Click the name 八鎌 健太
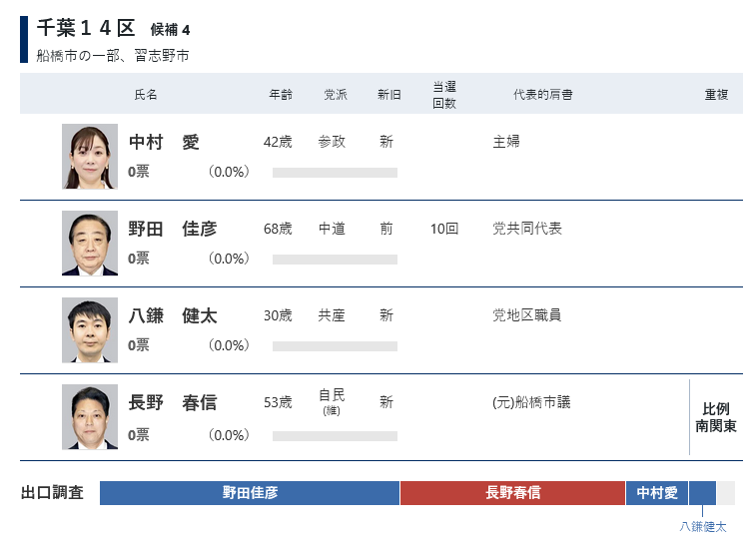 click(173, 316)
